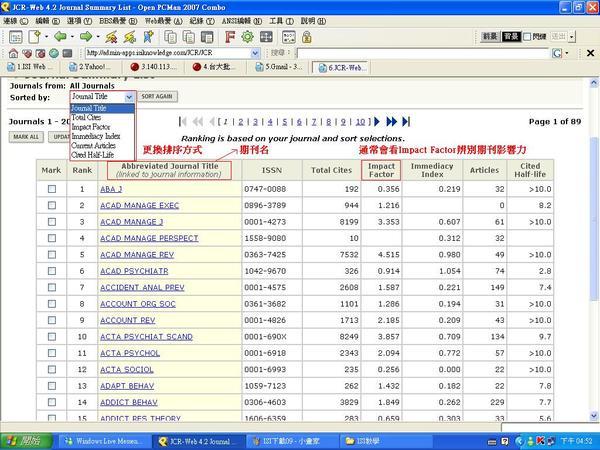Click the black background color 背景 swatch
Viewport: 600px width, 450px height.
click(511, 37)
